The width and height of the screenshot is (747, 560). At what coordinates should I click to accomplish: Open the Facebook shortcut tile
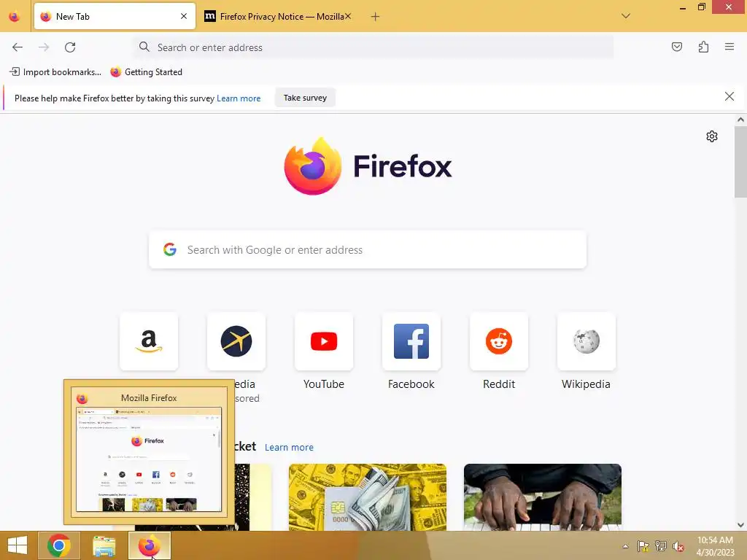pyautogui.click(x=411, y=341)
